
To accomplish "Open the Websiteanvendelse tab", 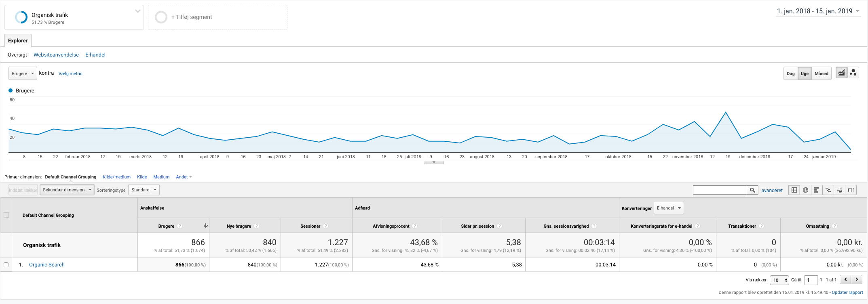I will [56, 55].
